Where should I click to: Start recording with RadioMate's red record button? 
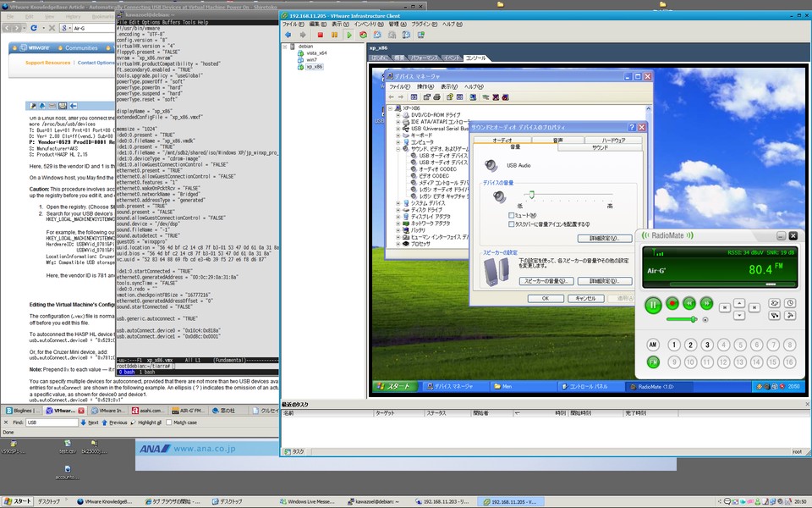coord(673,303)
